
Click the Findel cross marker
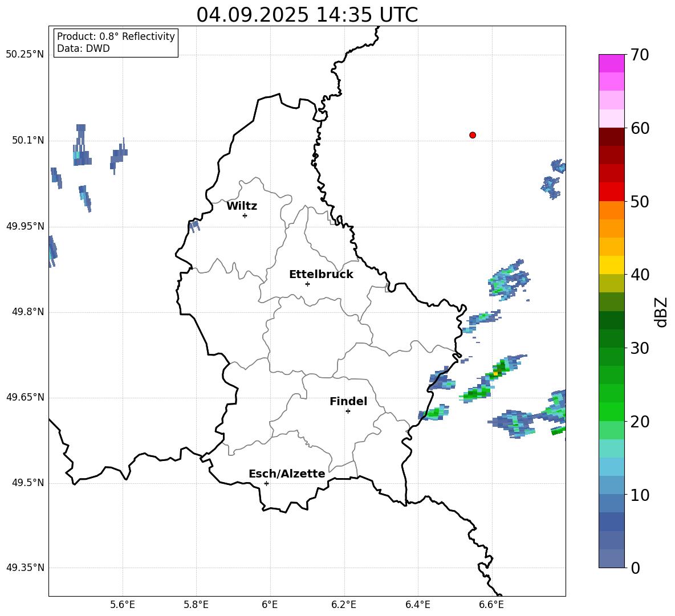348,411
